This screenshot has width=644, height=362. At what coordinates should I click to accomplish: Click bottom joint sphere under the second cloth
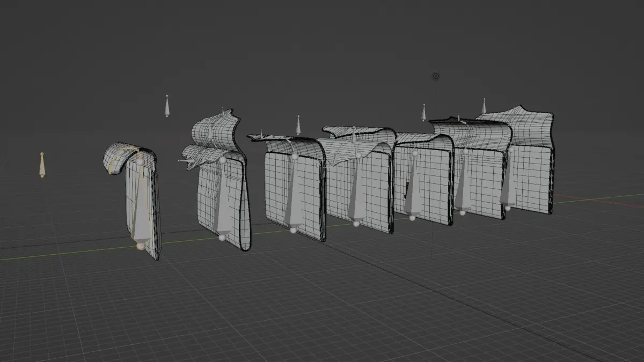222,238
